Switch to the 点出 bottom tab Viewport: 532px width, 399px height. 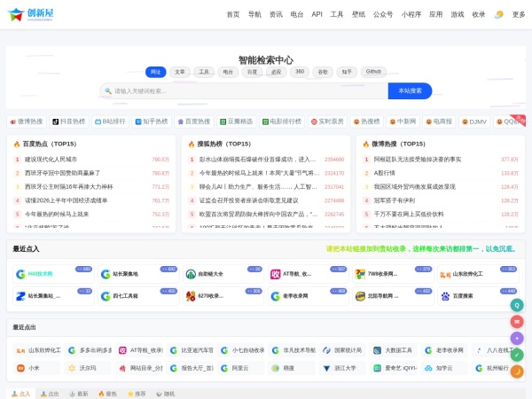50,394
